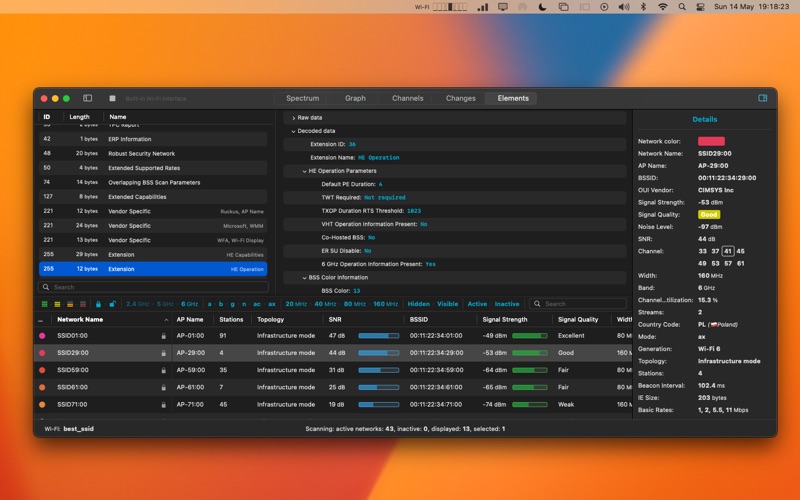Open Control Center in the menu bar
Screen dimensions: 800x500
701,7
